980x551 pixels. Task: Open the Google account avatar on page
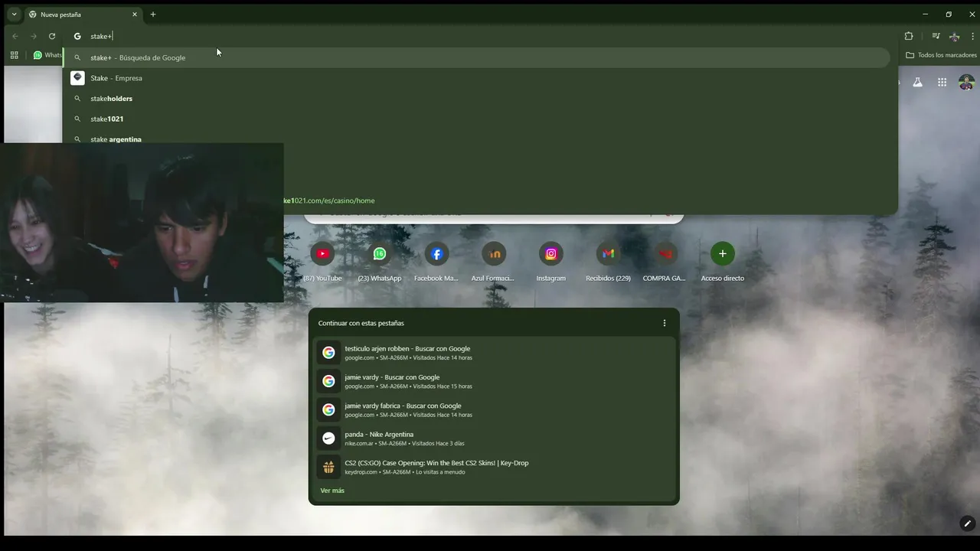966,82
